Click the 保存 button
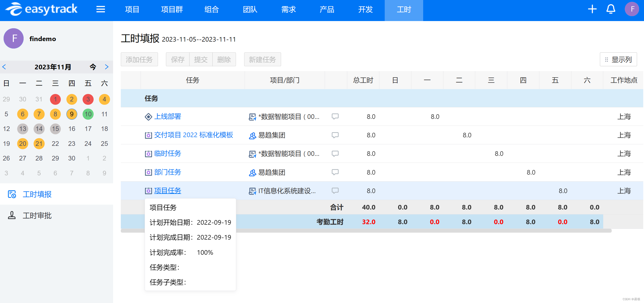Viewport: 644px width, 303px height. 177,59
